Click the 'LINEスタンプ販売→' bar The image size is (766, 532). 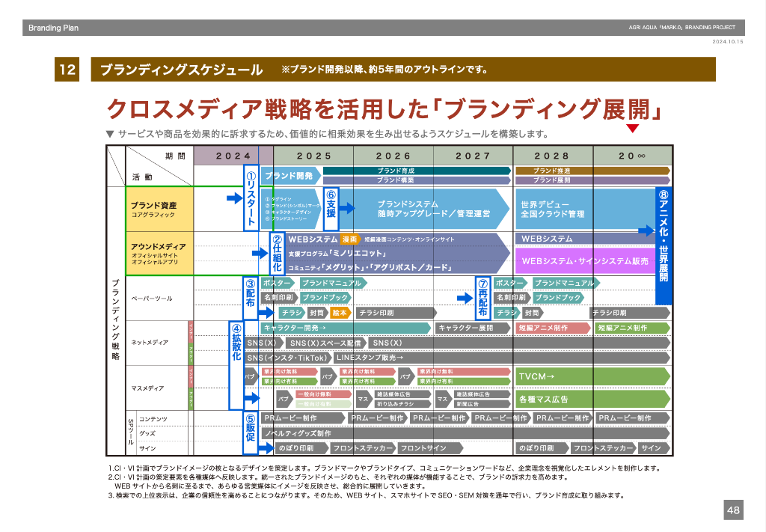click(502, 358)
